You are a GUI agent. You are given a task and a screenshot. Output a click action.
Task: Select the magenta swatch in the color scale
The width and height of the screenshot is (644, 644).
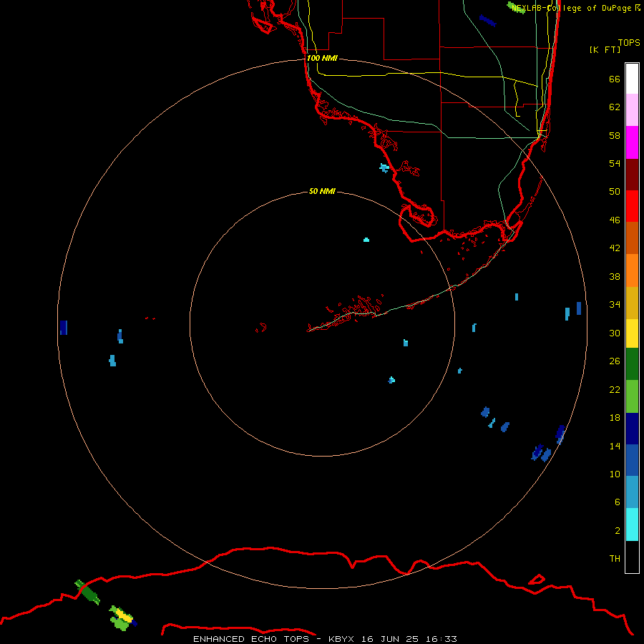click(x=632, y=142)
